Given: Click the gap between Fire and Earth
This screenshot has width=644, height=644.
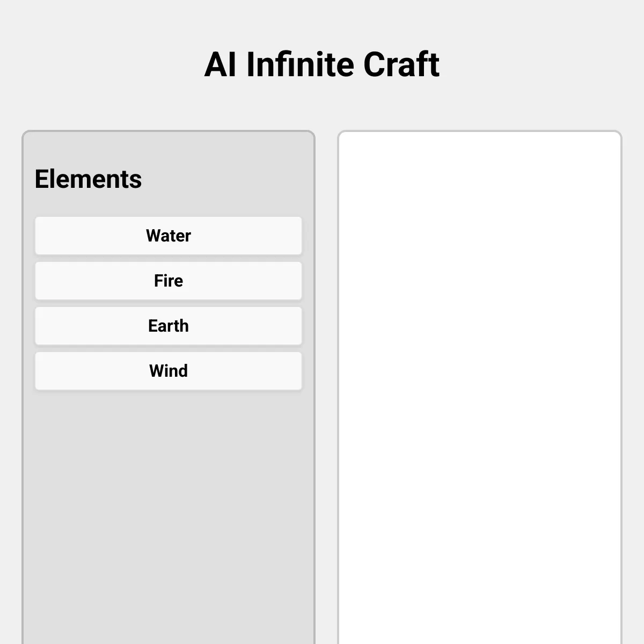Looking at the screenshot, I should point(169,303).
